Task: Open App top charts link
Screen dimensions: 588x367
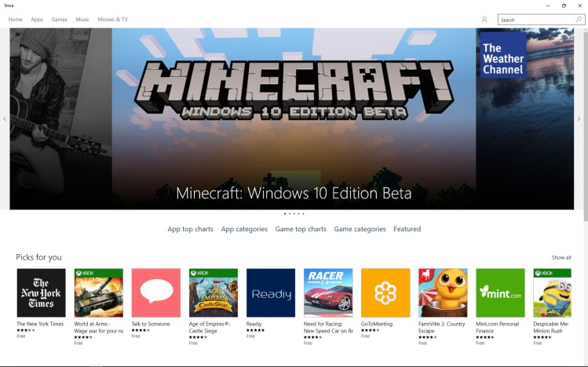Action: [190, 229]
